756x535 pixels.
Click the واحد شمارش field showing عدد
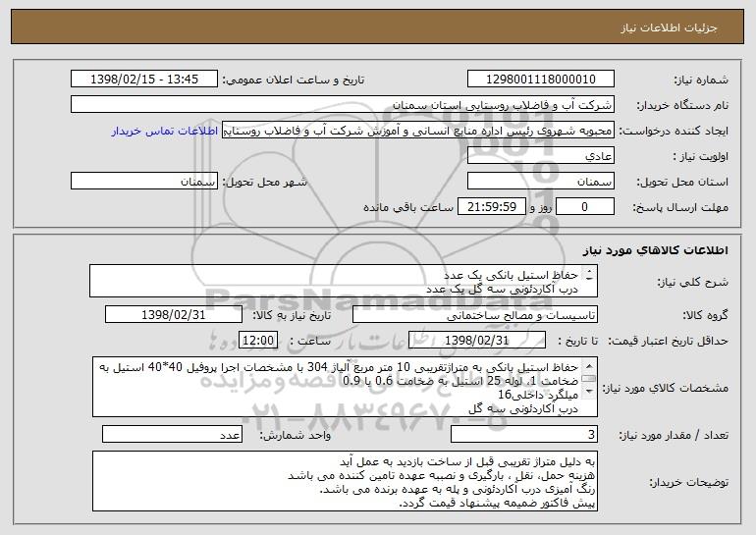(x=172, y=434)
